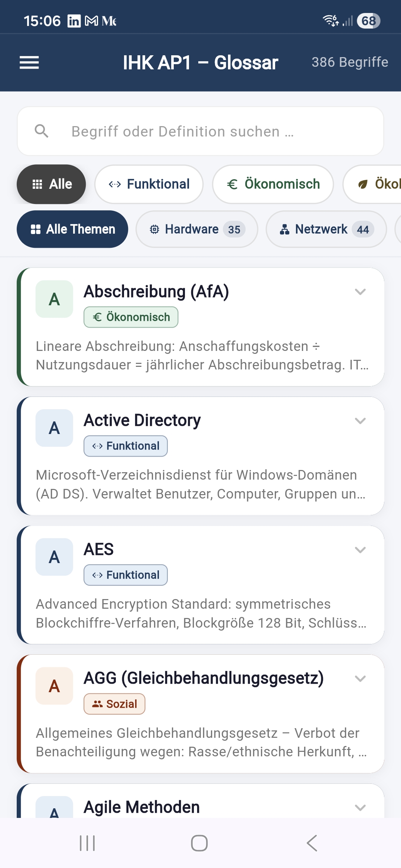Select the Alle category tab
401x868 pixels.
click(51, 184)
